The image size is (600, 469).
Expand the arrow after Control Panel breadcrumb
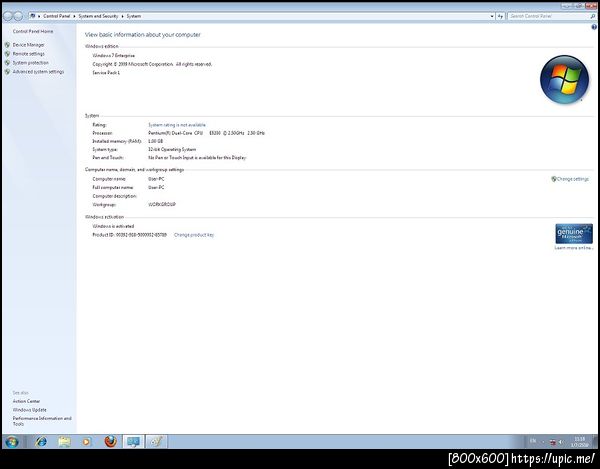[75, 16]
